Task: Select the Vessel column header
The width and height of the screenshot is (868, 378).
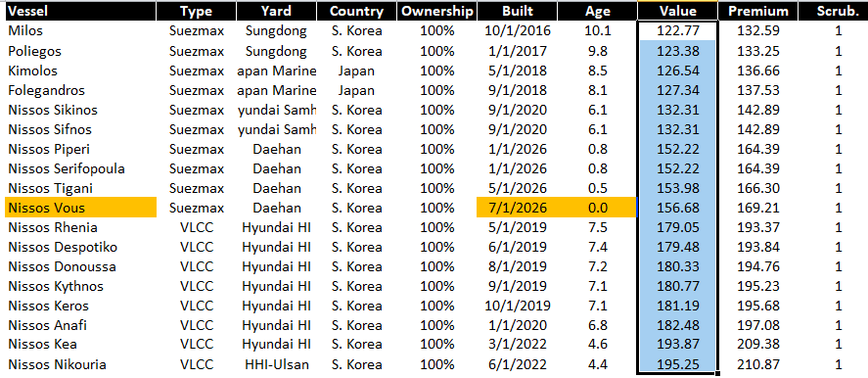Action: click(81, 11)
